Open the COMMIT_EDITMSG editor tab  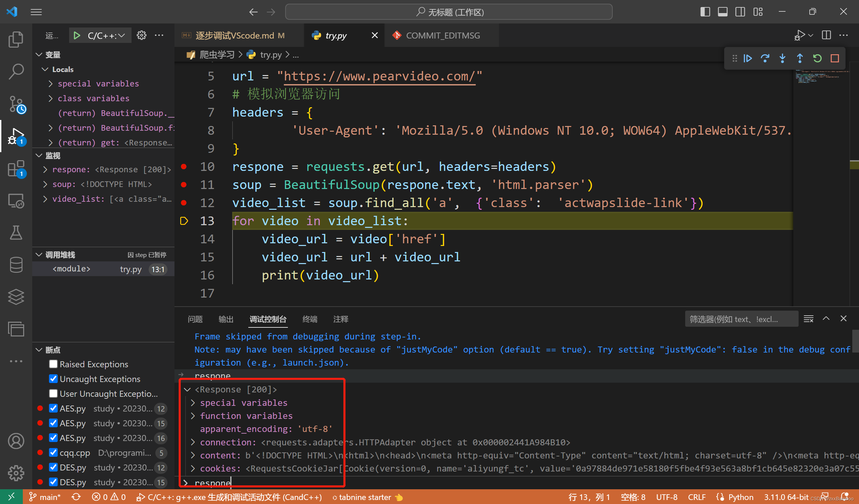point(443,36)
